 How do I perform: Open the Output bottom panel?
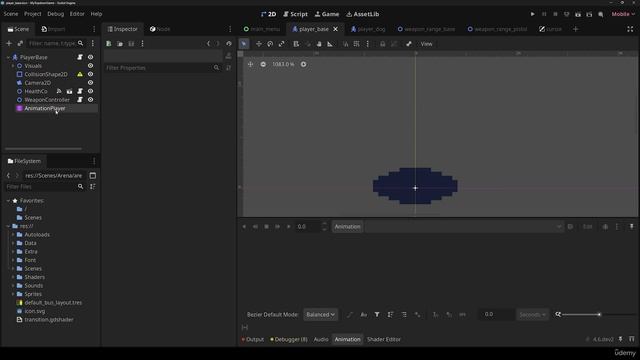click(x=253, y=339)
